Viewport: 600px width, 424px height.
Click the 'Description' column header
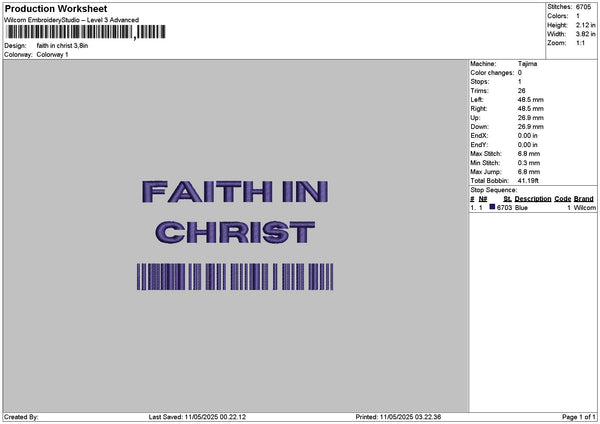(x=533, y=199)
